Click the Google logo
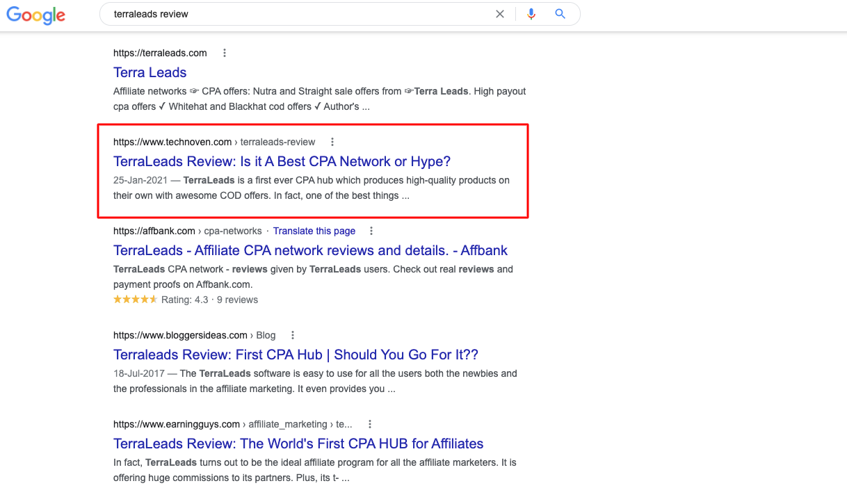Image resolution: width=847 pixels, height=504 pixels. [36, 15]
